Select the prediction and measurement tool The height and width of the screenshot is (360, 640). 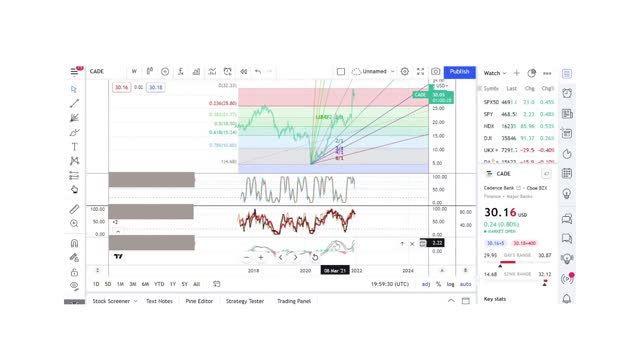[x=74, y=176]
